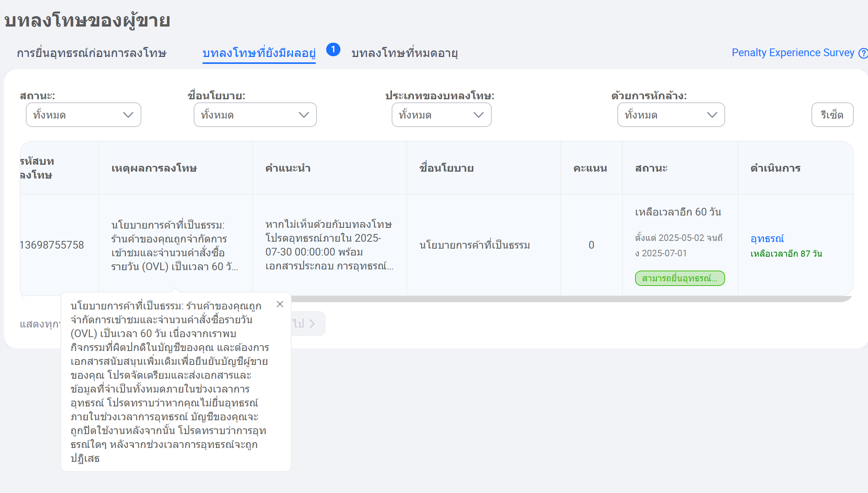Viewport: 868px width, 493px height.
Task: Select the บทลงโทษที่ยังมีผลอยู่ tab
Action: (259, 53)
